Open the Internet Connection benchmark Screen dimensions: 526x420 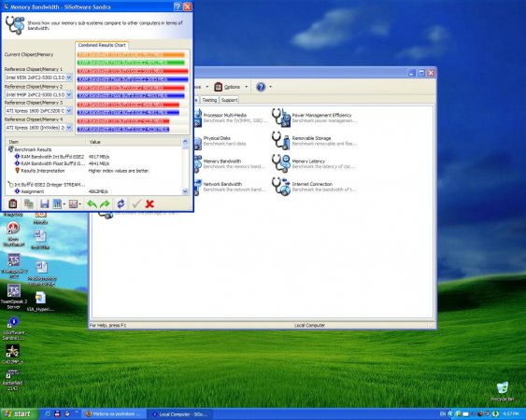314,187
